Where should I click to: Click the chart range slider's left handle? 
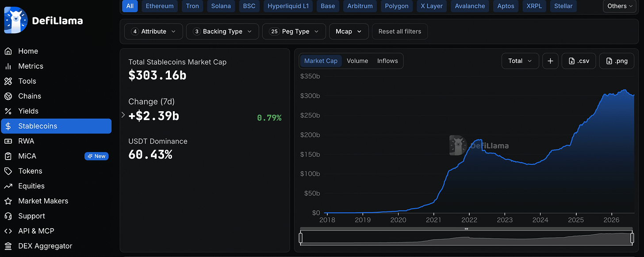pyautogui.click(x=301, y=238)
